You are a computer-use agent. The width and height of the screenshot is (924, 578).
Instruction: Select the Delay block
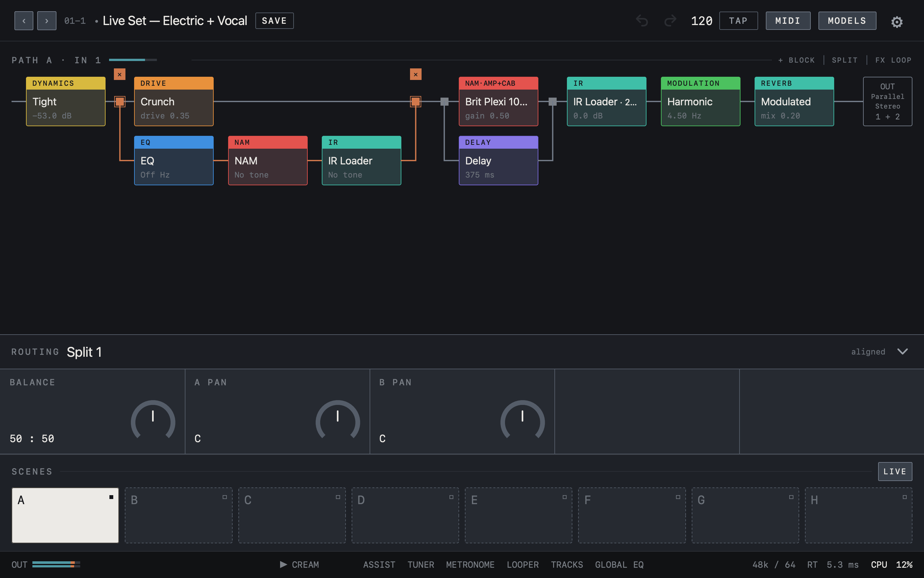pyautogui.click(x=498, y=161)
